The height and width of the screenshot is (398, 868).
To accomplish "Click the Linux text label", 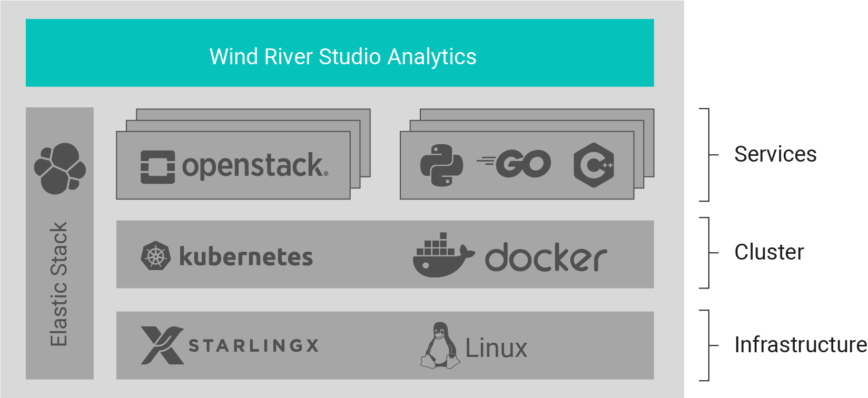I will 496,348.
